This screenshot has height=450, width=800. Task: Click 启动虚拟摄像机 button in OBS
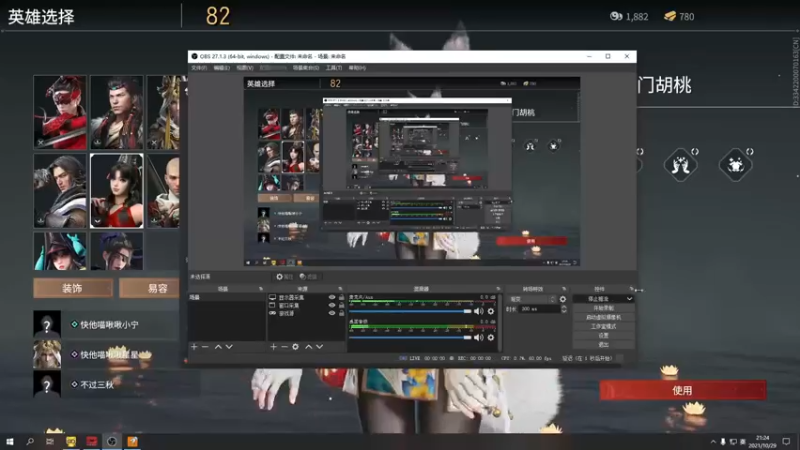[604, 317]
